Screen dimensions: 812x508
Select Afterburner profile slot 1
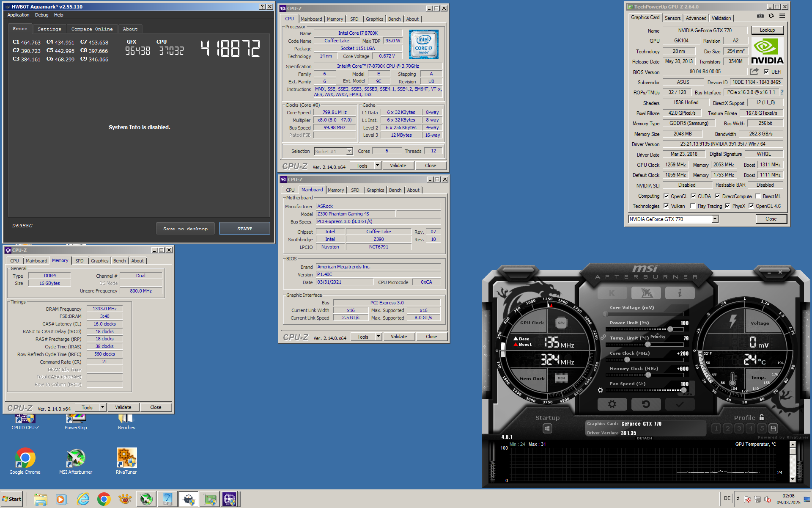(716, 428)
